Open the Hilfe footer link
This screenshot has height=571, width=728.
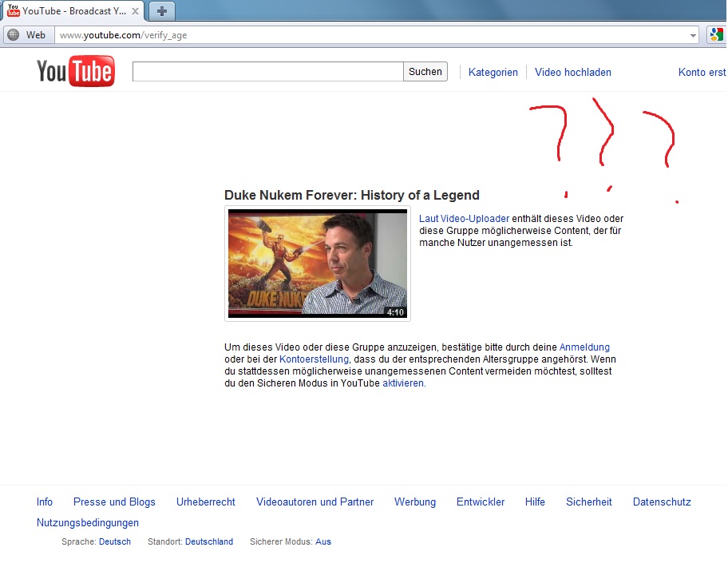click(535, 502)
